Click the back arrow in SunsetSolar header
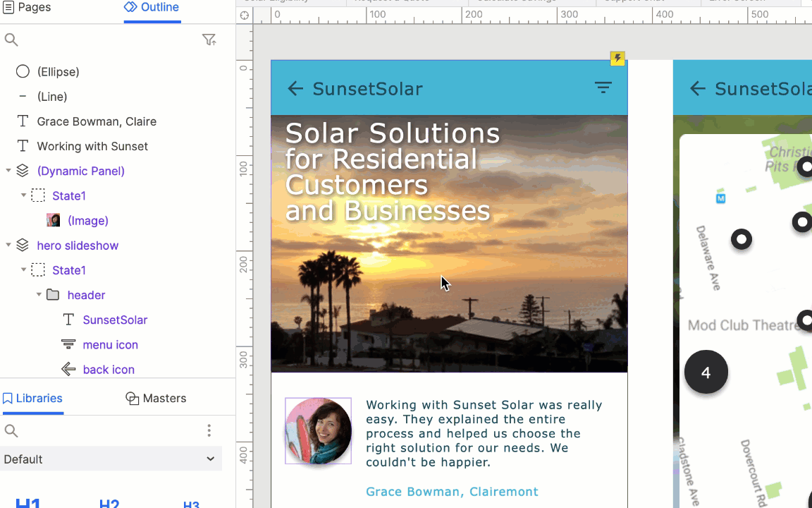 click(x=295, y=88)
